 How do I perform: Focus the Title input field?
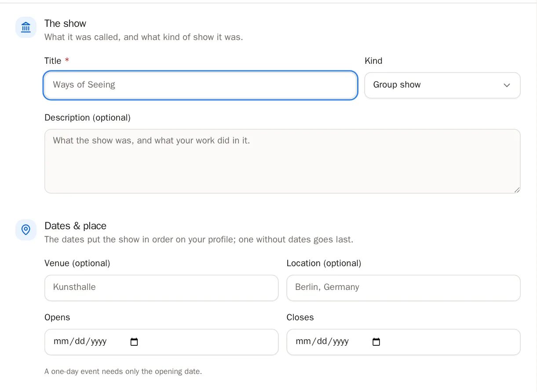pos(200,85)
